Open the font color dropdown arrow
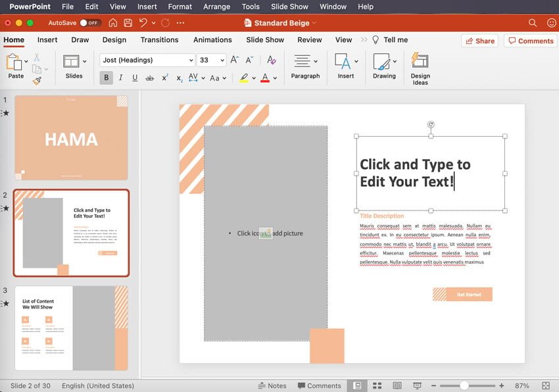 [275, 78]
